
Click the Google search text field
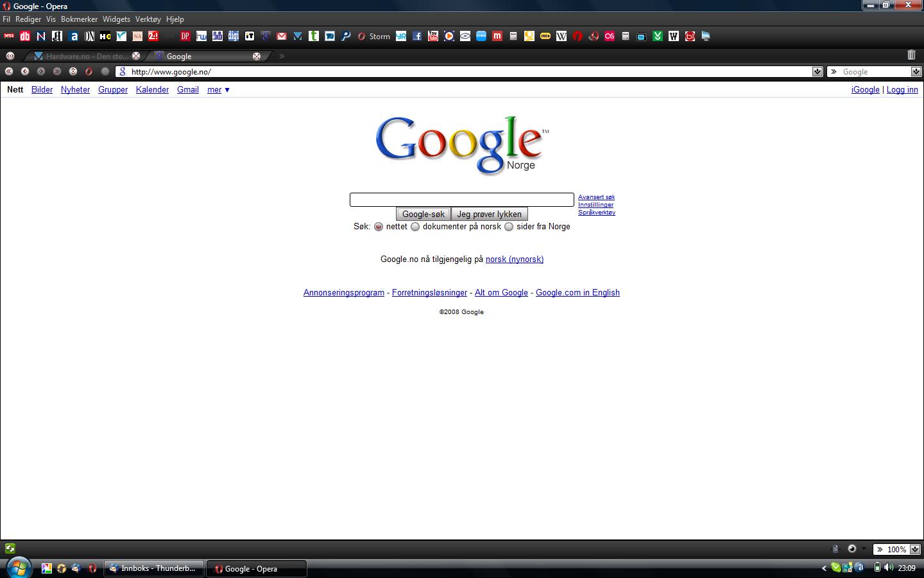pyautogui.click(x=462, y=200)
